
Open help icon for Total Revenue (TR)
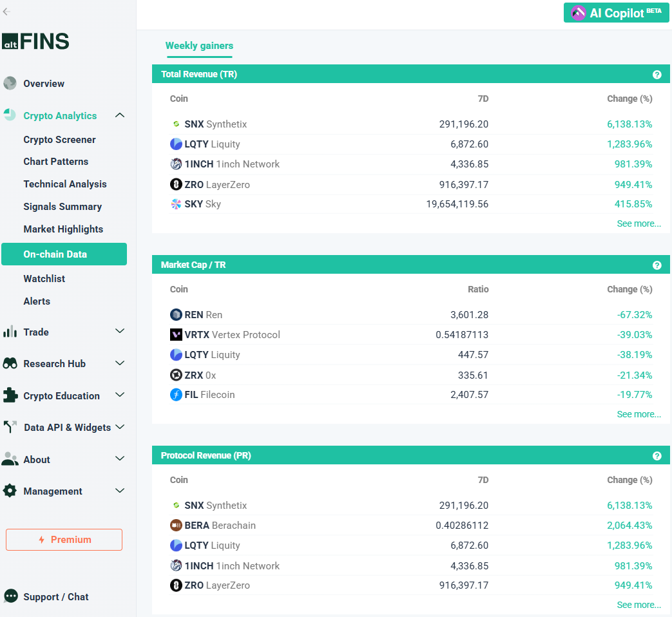pyautogui.click(x=657, y=75)
